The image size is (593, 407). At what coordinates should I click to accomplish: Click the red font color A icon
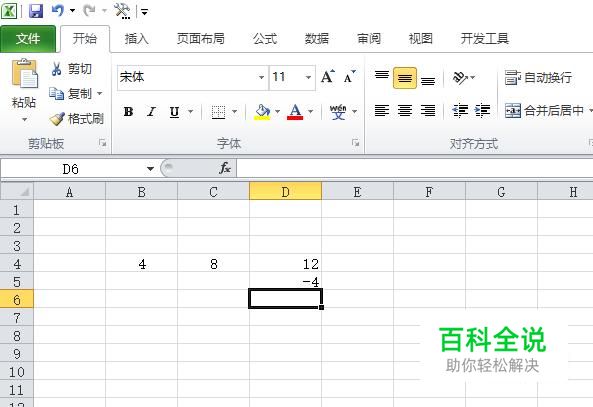pyautogui.click(x=295, y=112)
